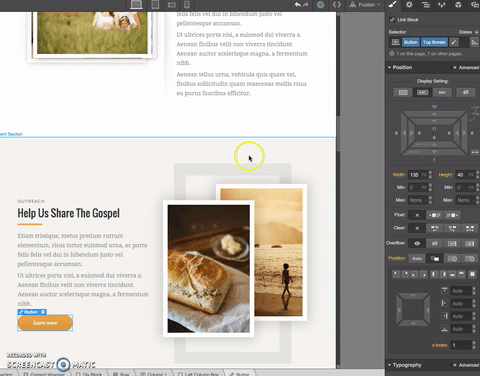Click the Min width field

coord(418,187)
